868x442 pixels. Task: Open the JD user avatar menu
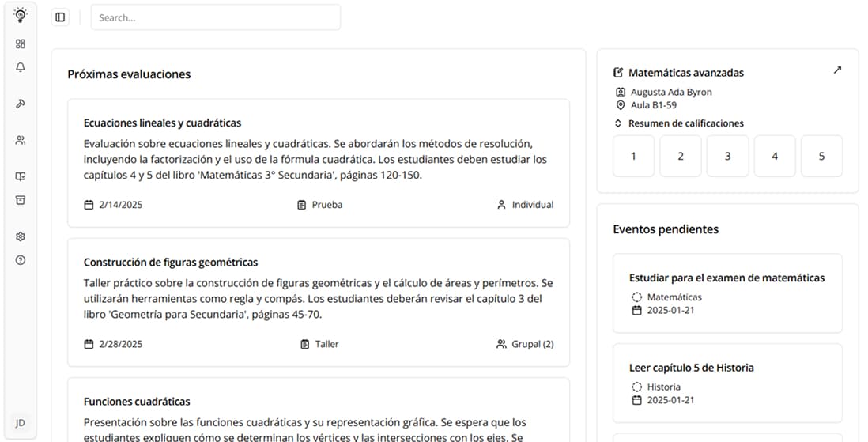click(21, 423)
